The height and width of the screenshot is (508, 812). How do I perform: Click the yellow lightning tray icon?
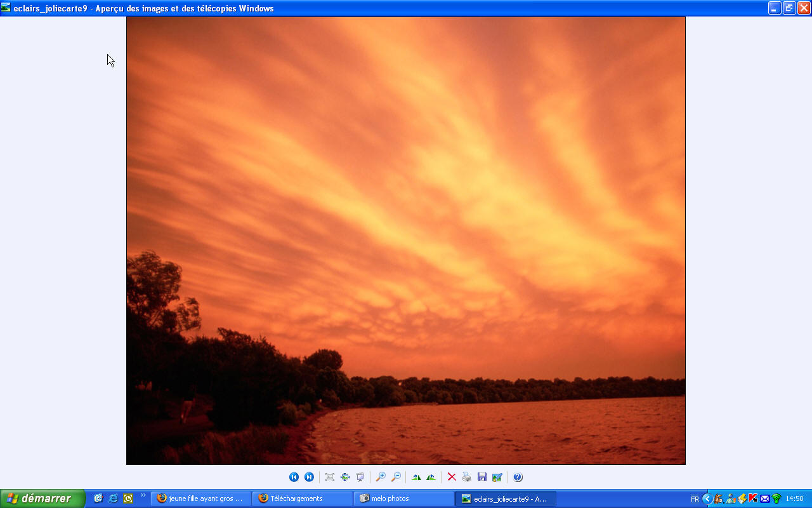click(742, 498)
